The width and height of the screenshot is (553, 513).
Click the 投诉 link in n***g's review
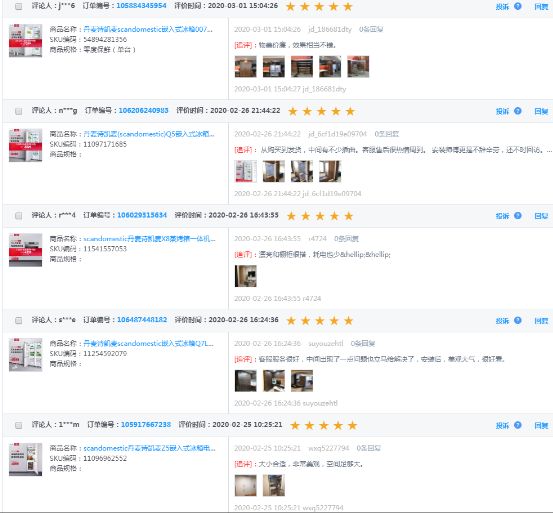[502, 111]
